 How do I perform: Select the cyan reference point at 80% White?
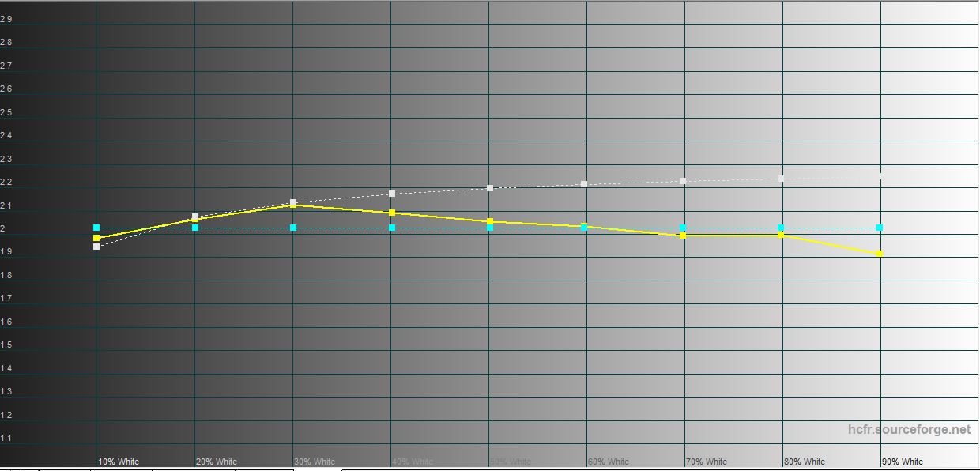click(x=781, y=228)
